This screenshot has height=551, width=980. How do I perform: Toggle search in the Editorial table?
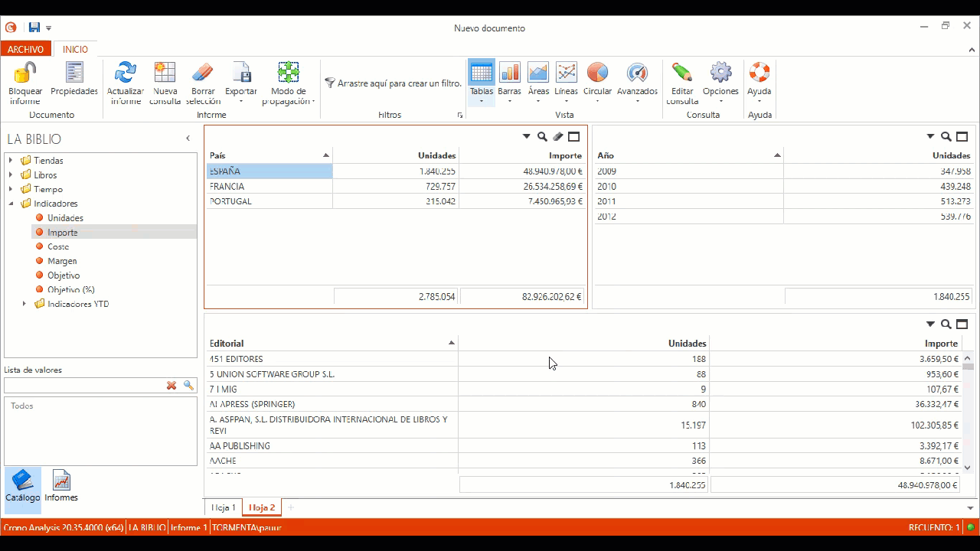(x=946, y=324)
